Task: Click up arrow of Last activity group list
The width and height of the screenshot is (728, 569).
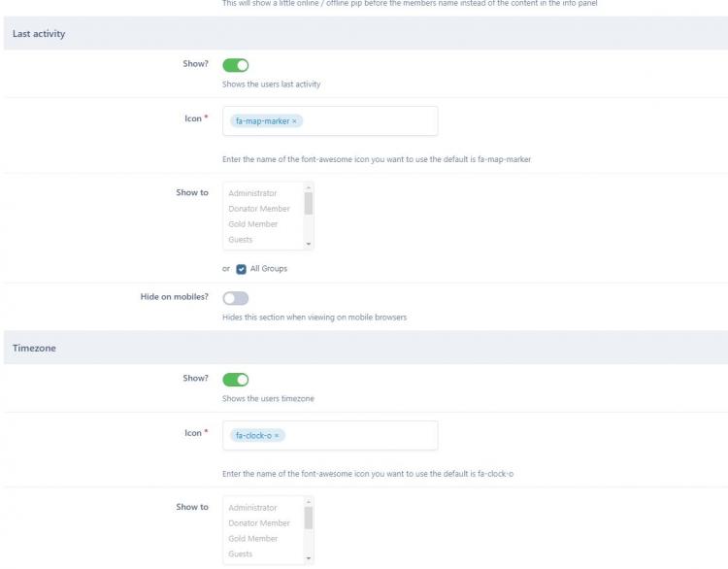Action: tap(309, 187)
